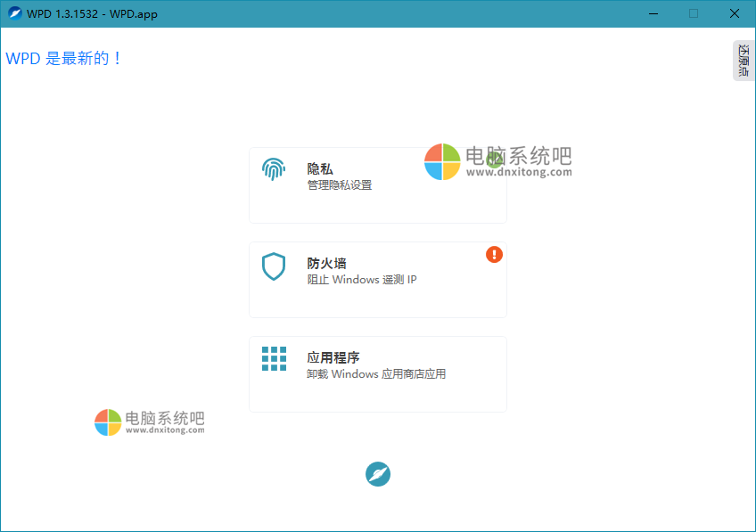Click the grid apps icon

click(274, 358)
